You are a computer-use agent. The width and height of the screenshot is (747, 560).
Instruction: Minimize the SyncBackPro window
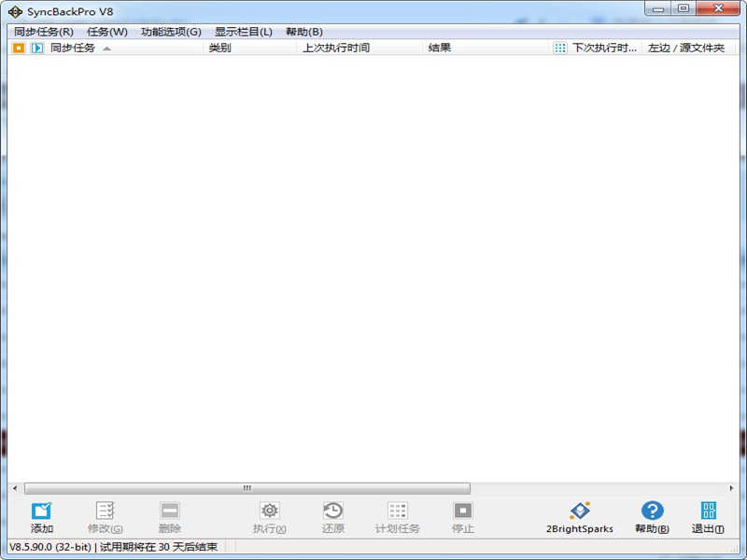pos(658,8)
